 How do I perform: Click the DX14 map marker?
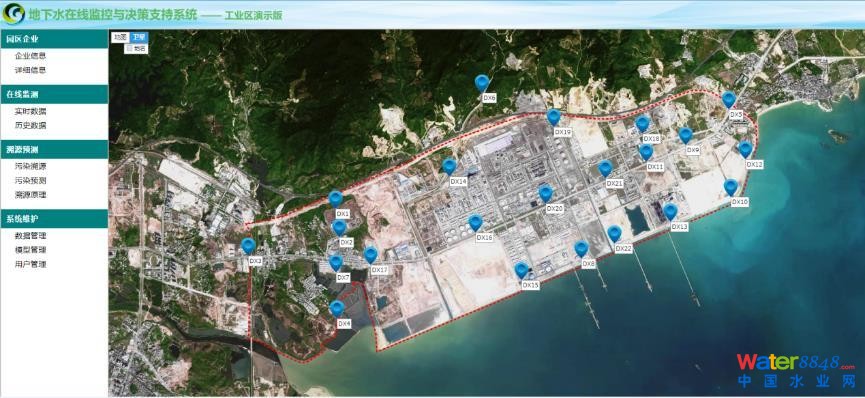pos(450,166)
